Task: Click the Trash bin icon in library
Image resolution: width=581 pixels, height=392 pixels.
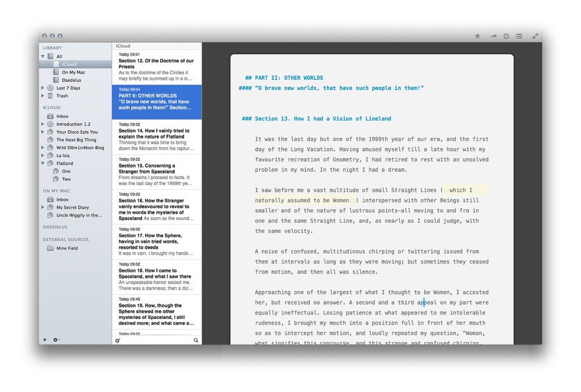Action: pos(51,96)
